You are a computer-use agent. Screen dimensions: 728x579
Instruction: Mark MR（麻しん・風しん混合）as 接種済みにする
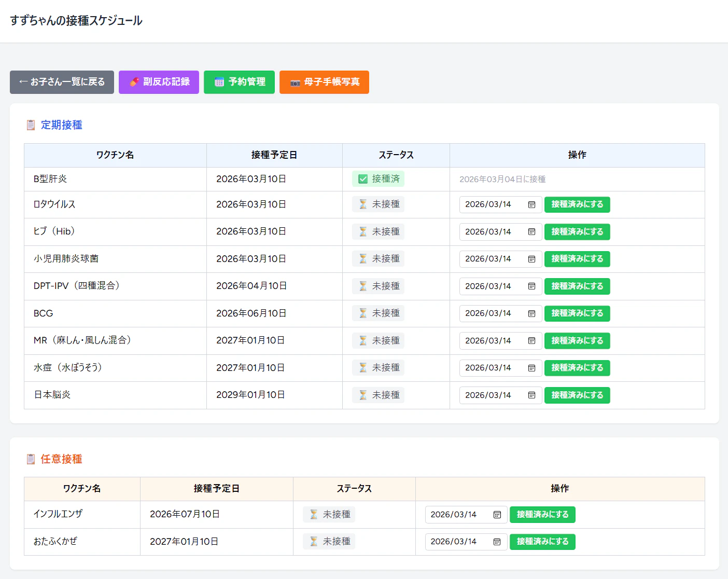point(577,341)
